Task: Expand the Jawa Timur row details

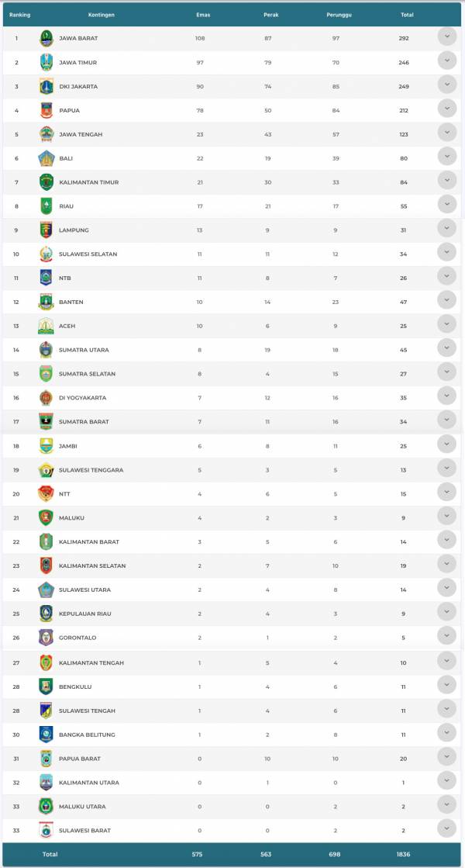Action: point(446,61)
